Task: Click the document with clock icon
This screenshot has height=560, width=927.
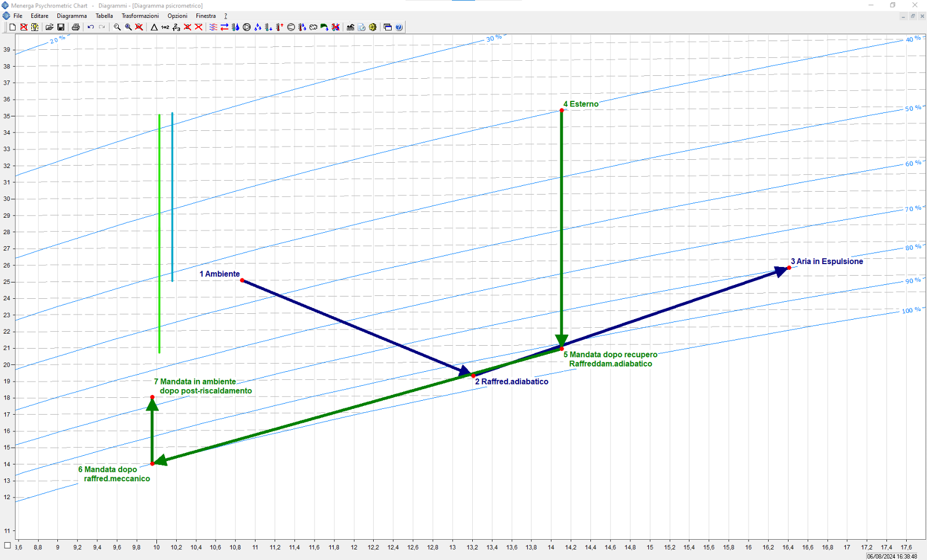Action: point(362,27)
